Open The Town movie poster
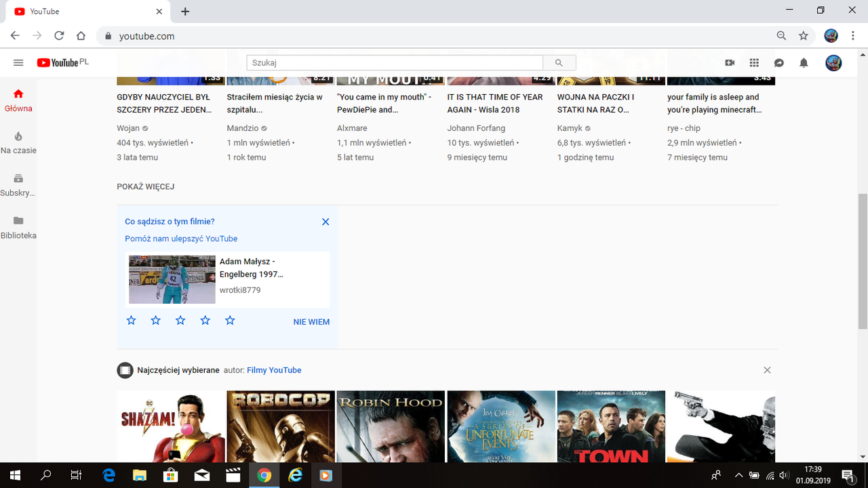Viewport: 868px width, 488px height. (611, 426)
